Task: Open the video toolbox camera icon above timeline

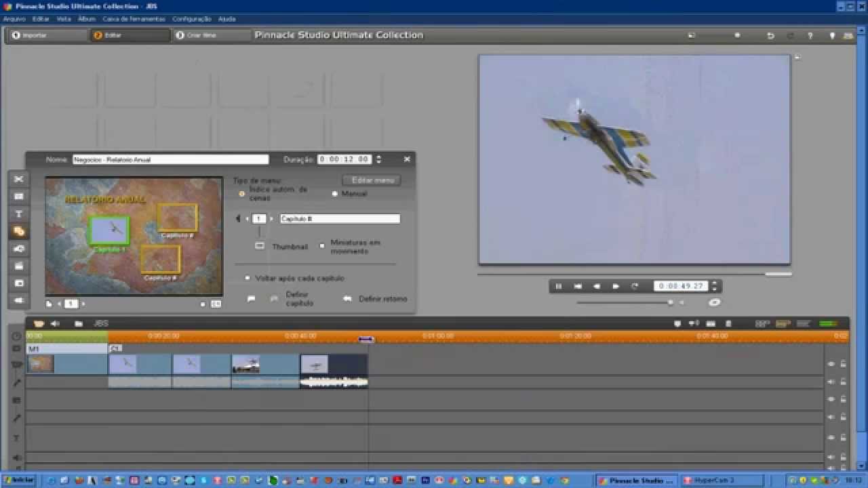Action: (x=39, y=323)
